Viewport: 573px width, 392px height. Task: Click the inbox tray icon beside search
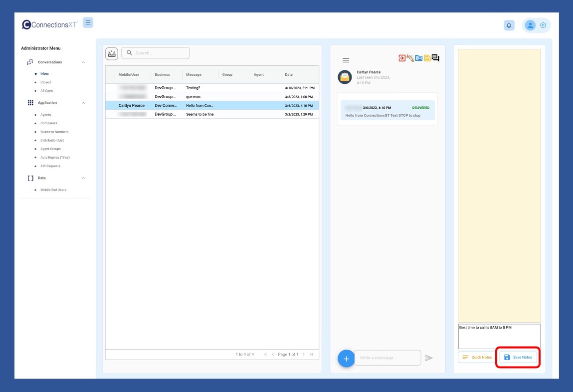click(112, 53)
